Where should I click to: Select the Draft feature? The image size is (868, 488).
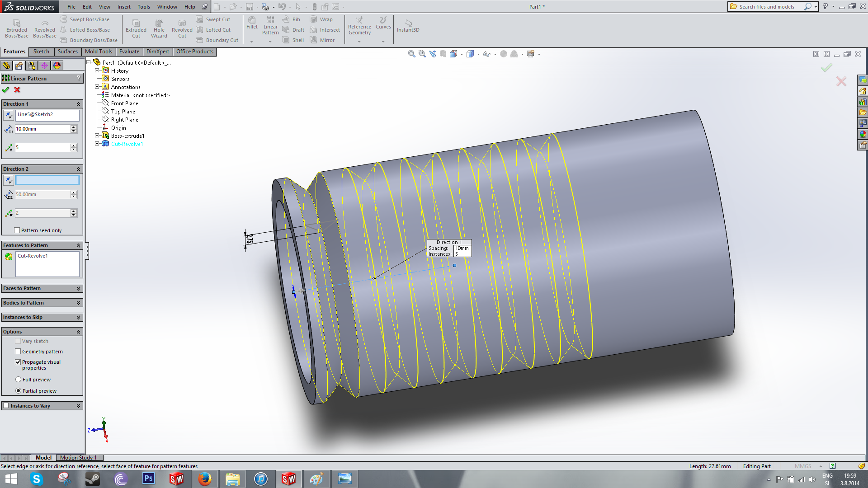tap(293, 30)
